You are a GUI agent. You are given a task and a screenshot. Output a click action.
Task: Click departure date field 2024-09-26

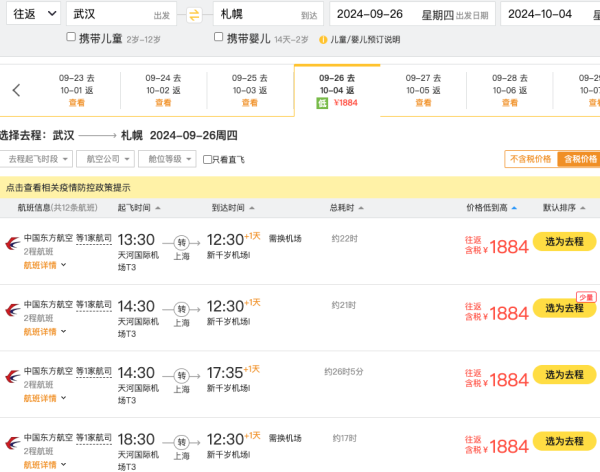pyautogui.click(x=412, y=14)
